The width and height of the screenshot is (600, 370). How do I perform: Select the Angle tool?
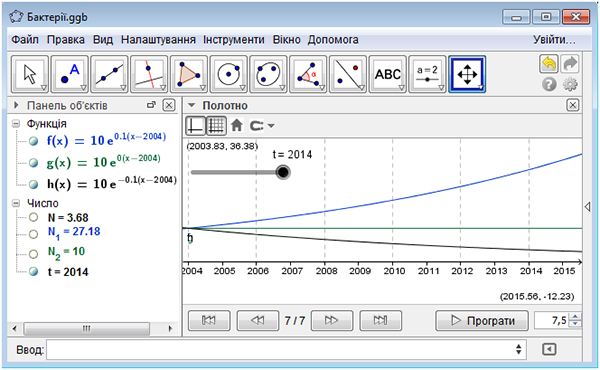coord(308,74)
